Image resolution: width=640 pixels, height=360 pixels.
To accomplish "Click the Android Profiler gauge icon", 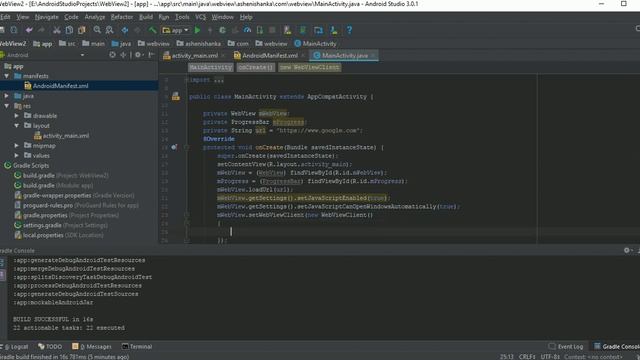I will coord(247,30).
